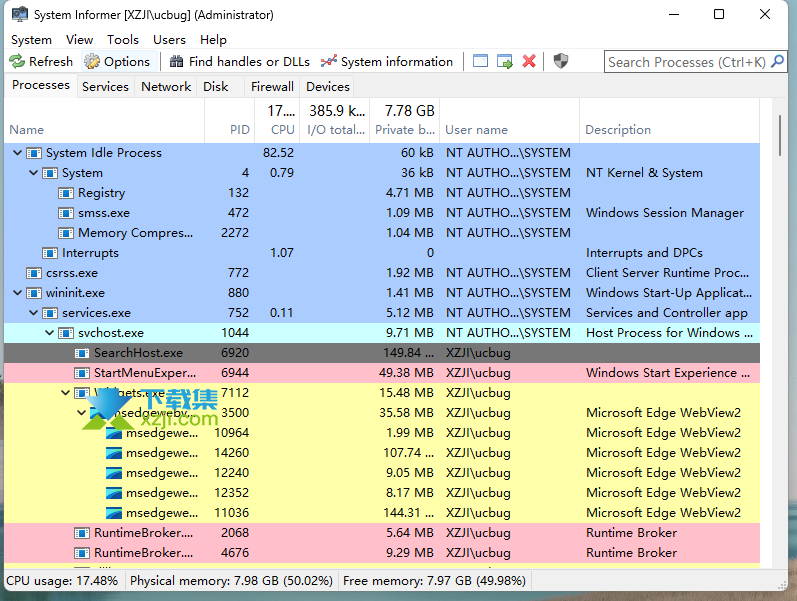Image resolution: width=797 pixels, height=601 pixels.
Task: Click the red X kill-window icon
Action: pos(529,61)
